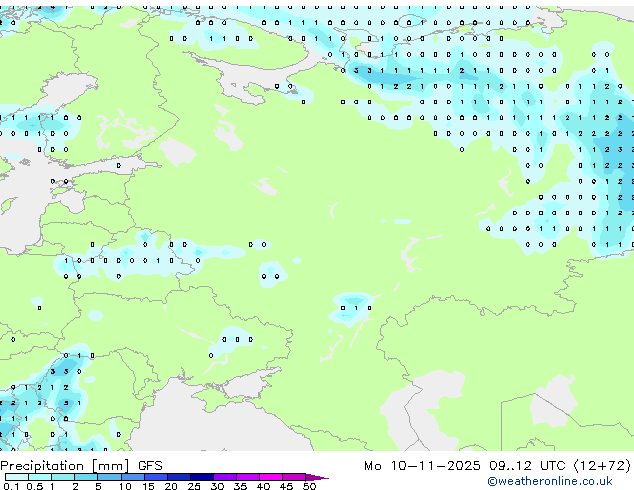634x490 pixels.
Task: Select the 30–35 mm purple legend swatch
Action: tap(225, 477)
